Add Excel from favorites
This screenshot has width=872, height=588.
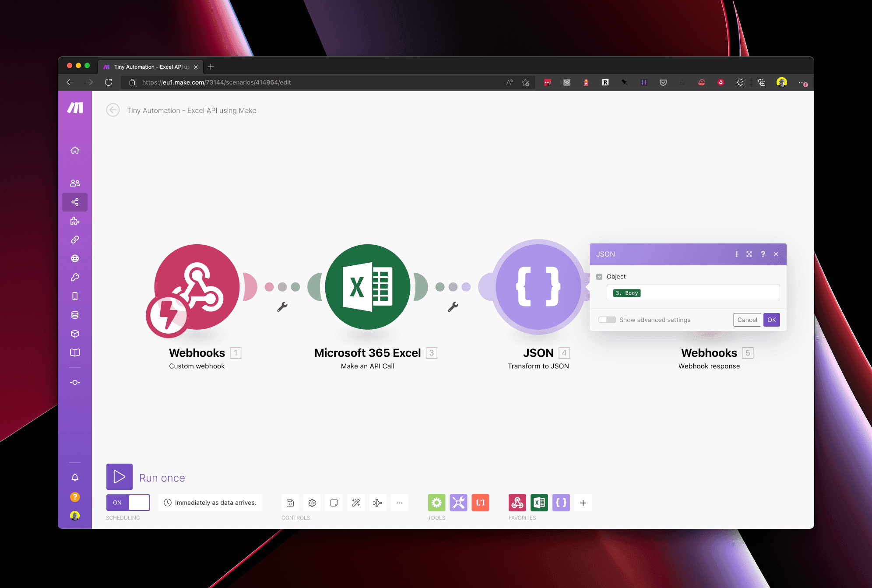[x=539, y=503]
